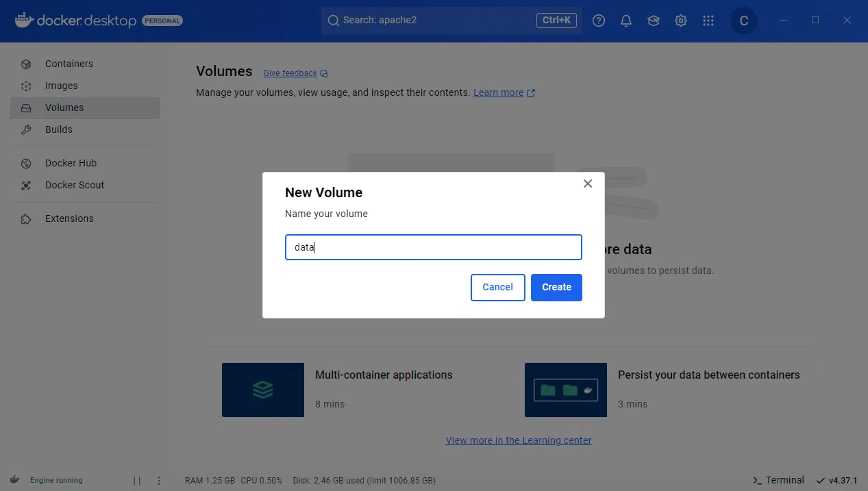This screenshot has height=491, width=868.
Task: Click View more in the Learning center
Action: (x=518, y=440)
